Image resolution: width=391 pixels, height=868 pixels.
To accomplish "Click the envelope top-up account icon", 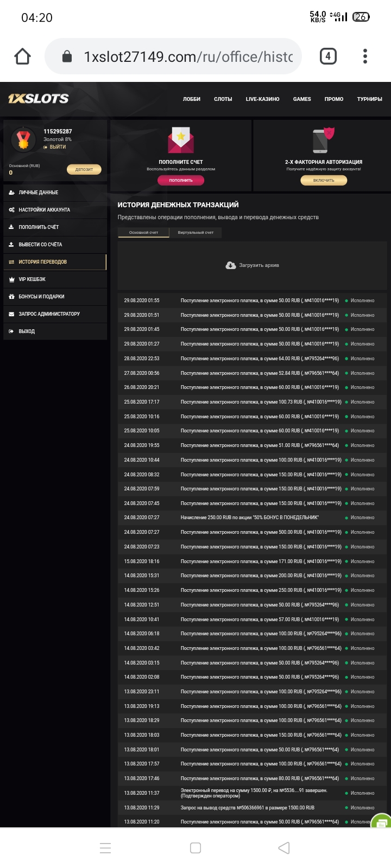I will tap(181, 140).
